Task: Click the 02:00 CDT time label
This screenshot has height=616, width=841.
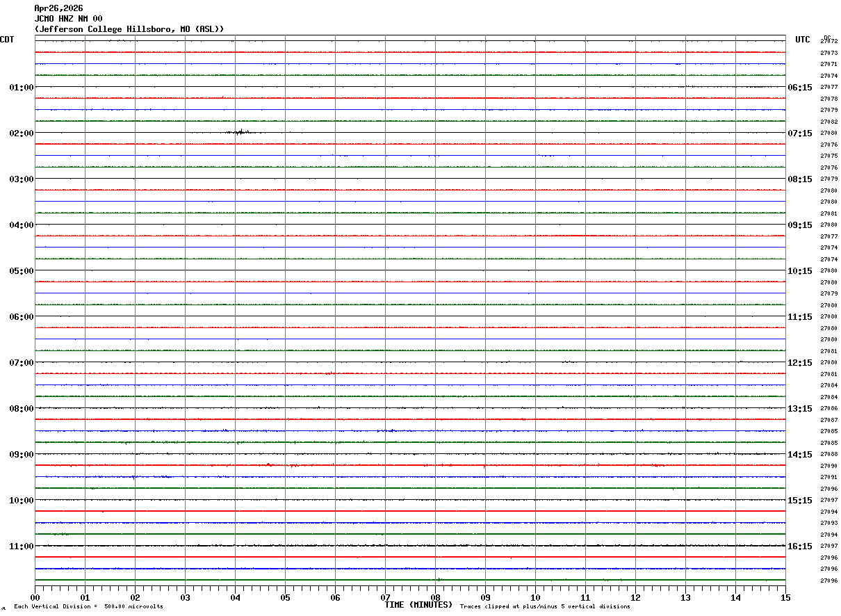Action: [x=22, y=133]
